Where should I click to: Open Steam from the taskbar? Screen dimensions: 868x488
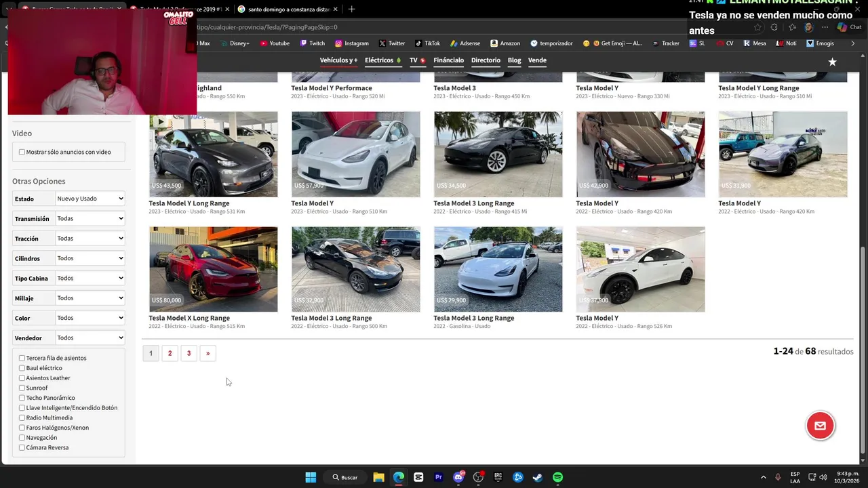(537, 477)
